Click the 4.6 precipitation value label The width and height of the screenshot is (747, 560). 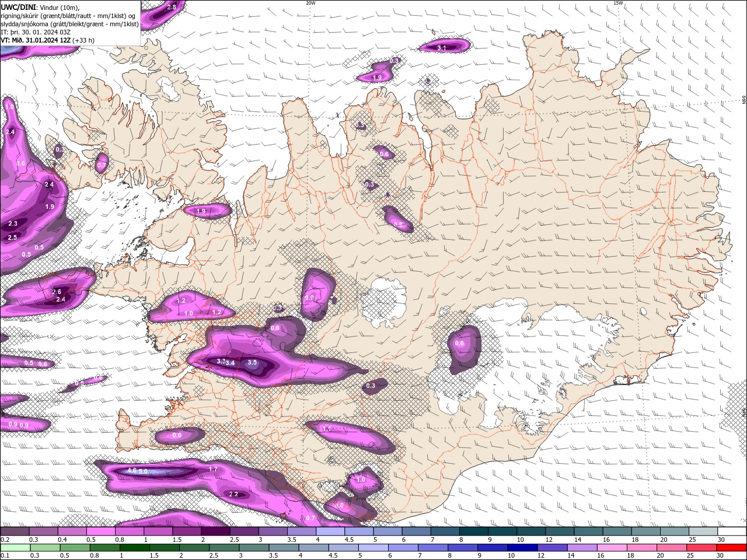click(131, 470)
